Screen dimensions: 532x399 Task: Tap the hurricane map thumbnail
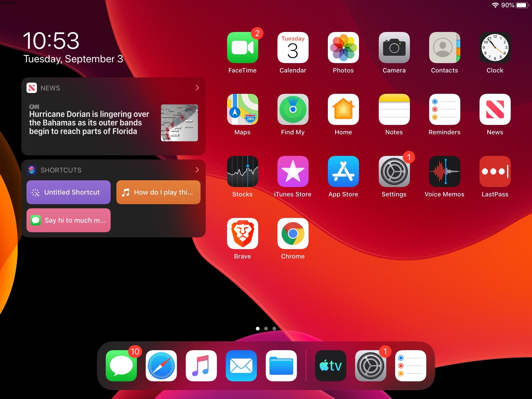click(x=179, y=123)
